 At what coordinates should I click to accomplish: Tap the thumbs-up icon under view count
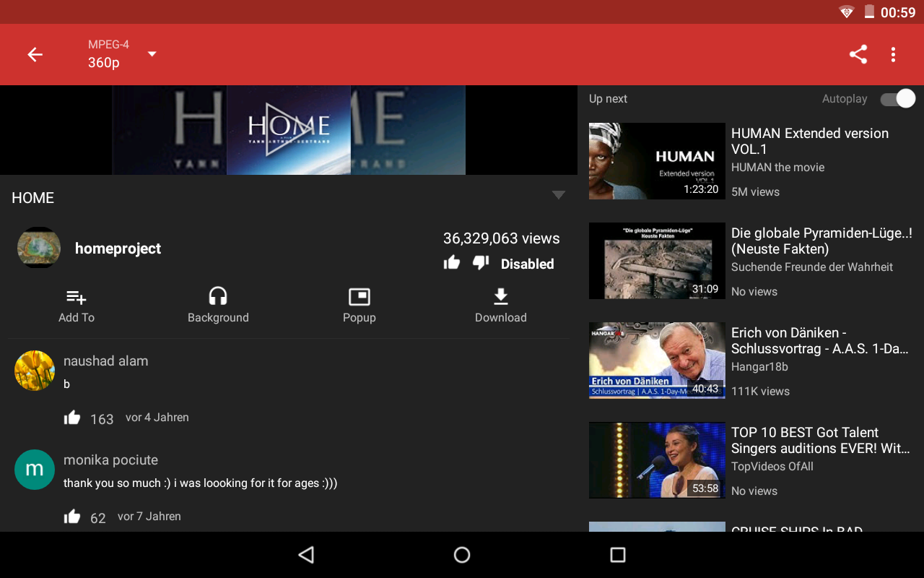452,262
